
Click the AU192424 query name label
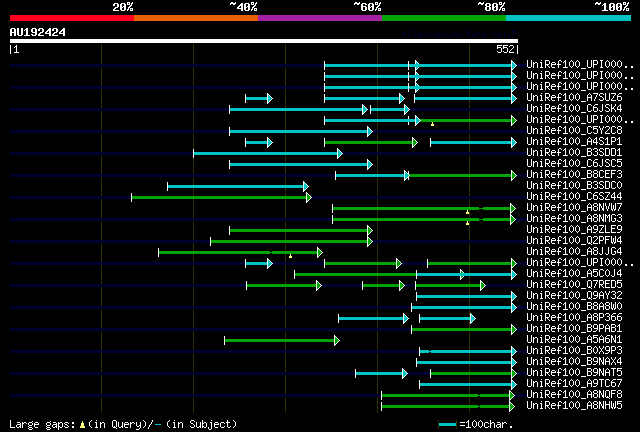tap(38, 32)
